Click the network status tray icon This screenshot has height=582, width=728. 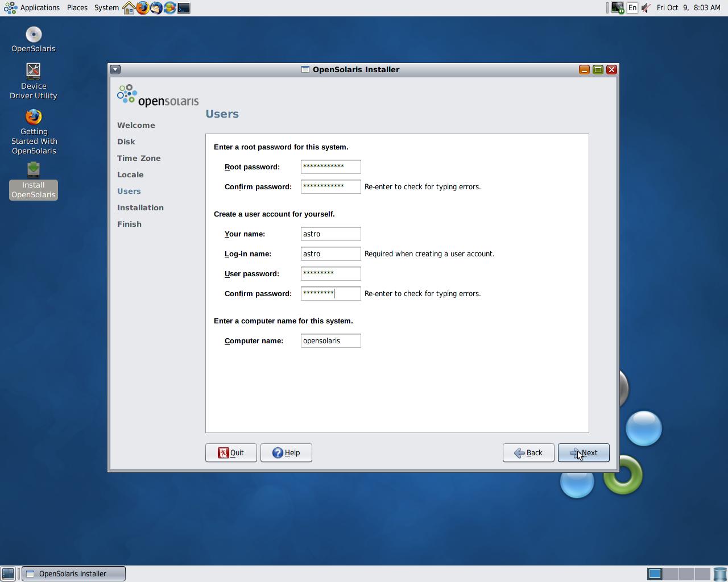pyautogui.click(x=617, y=8)
